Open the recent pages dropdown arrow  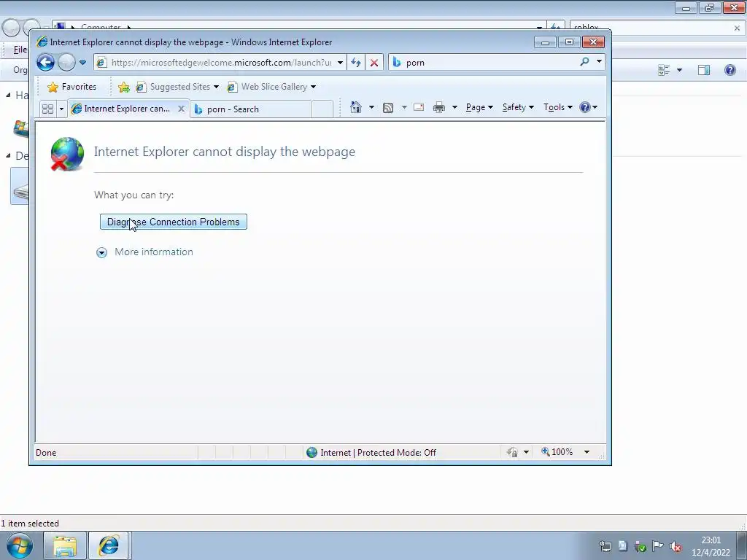tap(82, 63)
